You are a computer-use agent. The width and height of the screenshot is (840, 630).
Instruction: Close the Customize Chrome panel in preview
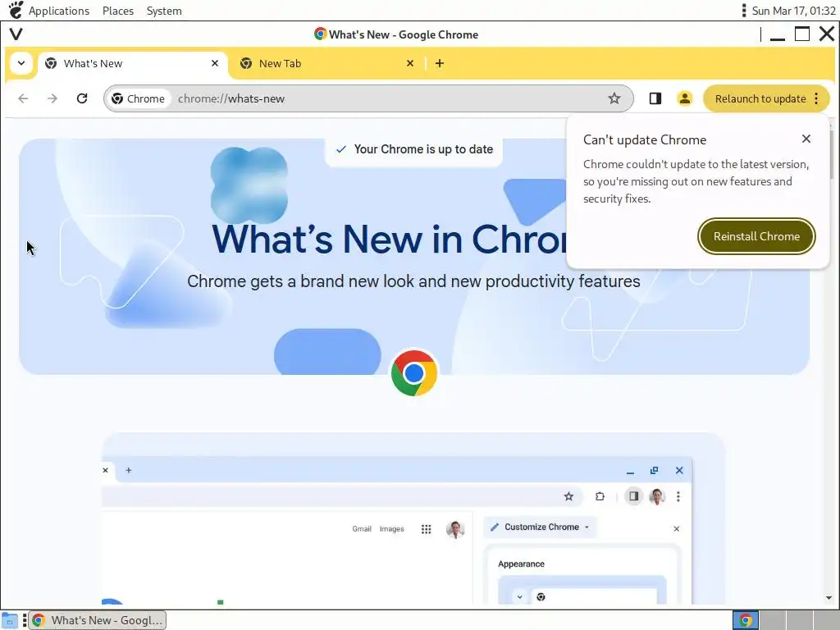click(x=677, y=529)
